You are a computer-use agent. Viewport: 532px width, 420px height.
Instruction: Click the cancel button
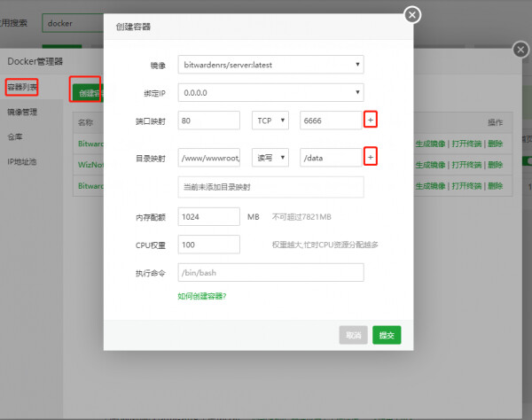[353, 335]
